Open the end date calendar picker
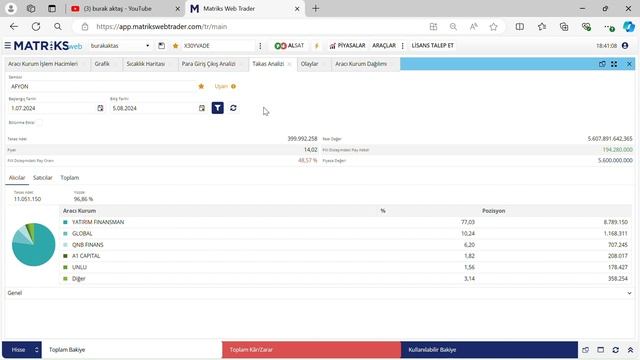The height and width of the screenshot is (360, 640). (202, 108)
